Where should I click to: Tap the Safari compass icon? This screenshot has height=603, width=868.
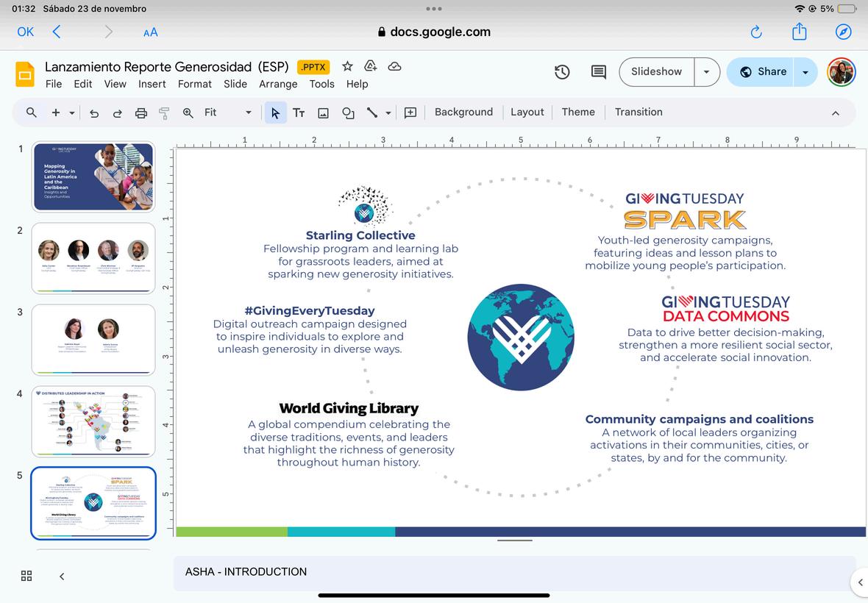point(843,32)
